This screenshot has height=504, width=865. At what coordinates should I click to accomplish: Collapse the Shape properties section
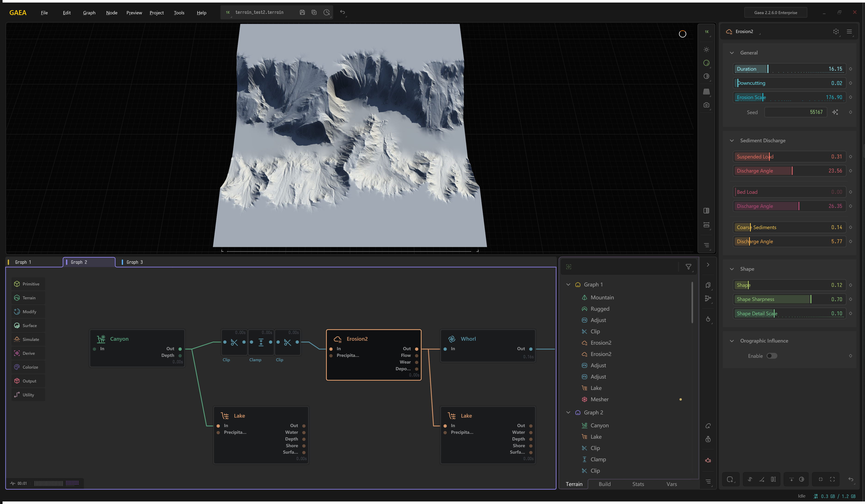tap(731, 269)
